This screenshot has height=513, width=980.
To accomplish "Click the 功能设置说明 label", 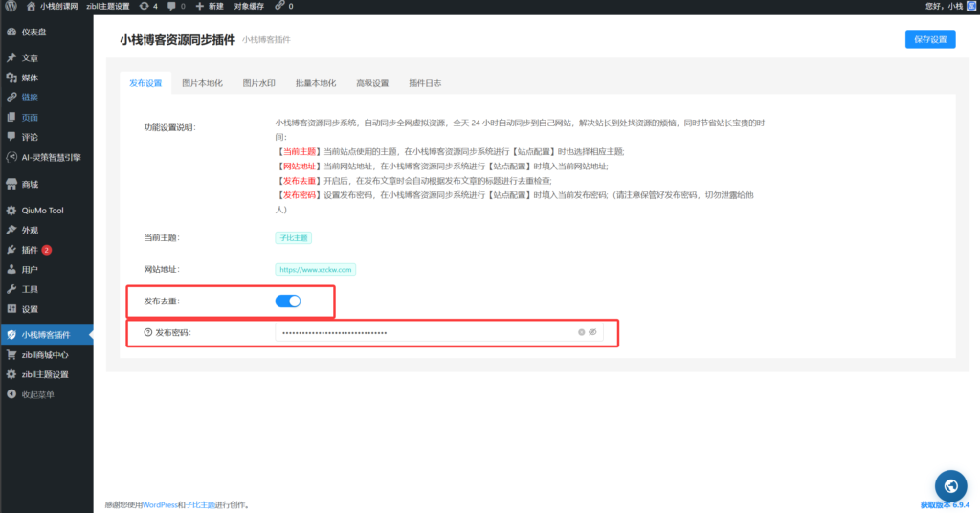I will coord(170,127).
